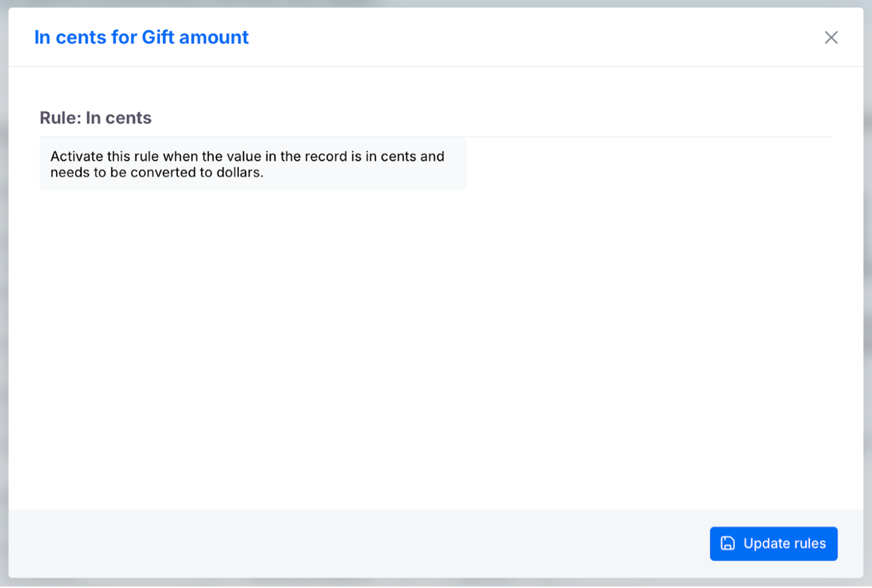Close the In cents dialog with X
The width and height of the screenshot is (872, 588).
click(x=831, y=38)
